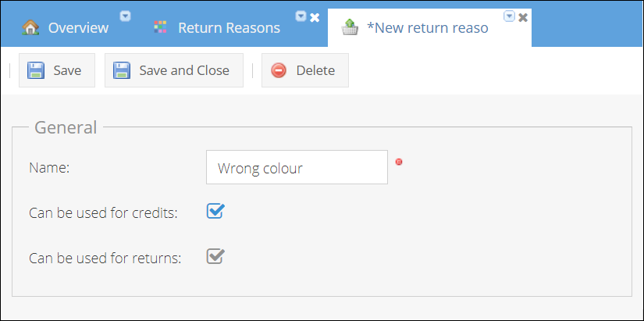Focus the Name field containing 'Wrong colour'
Viewport: 644px width, 321px height.
pos(297,167)
